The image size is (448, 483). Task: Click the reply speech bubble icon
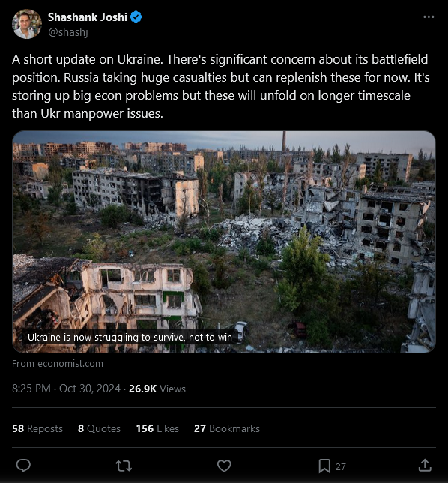(23, 466)
